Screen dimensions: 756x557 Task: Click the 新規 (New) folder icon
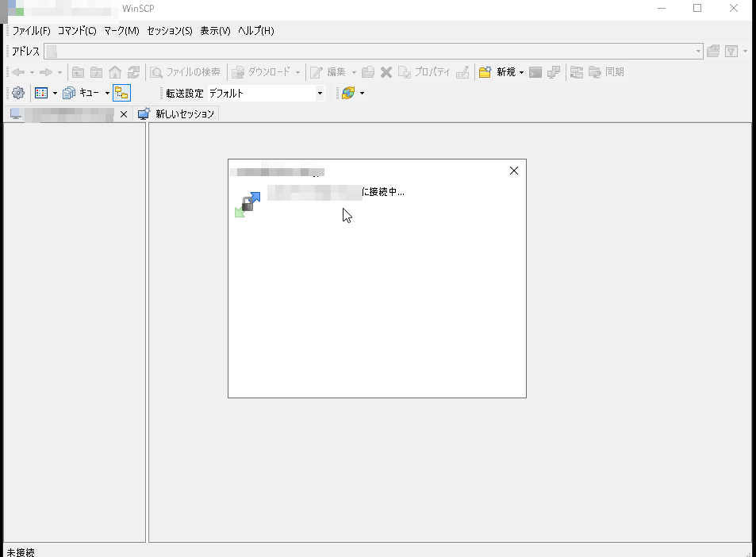pos(485,72)
